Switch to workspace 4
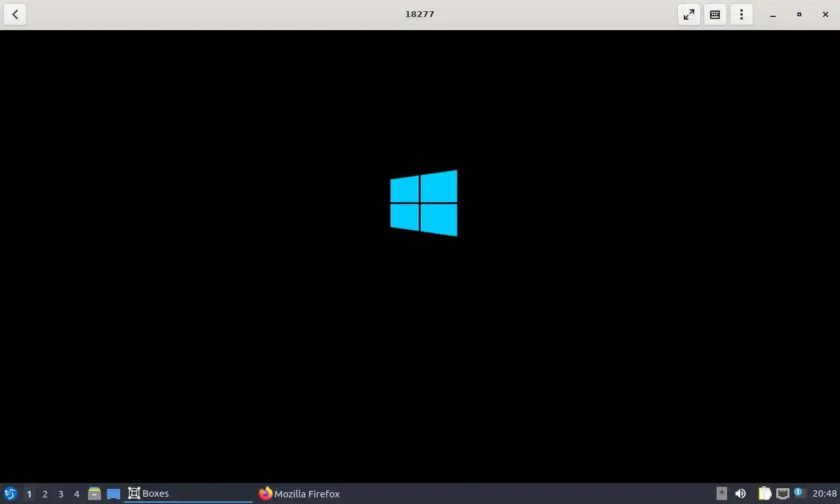 [76, 494]
